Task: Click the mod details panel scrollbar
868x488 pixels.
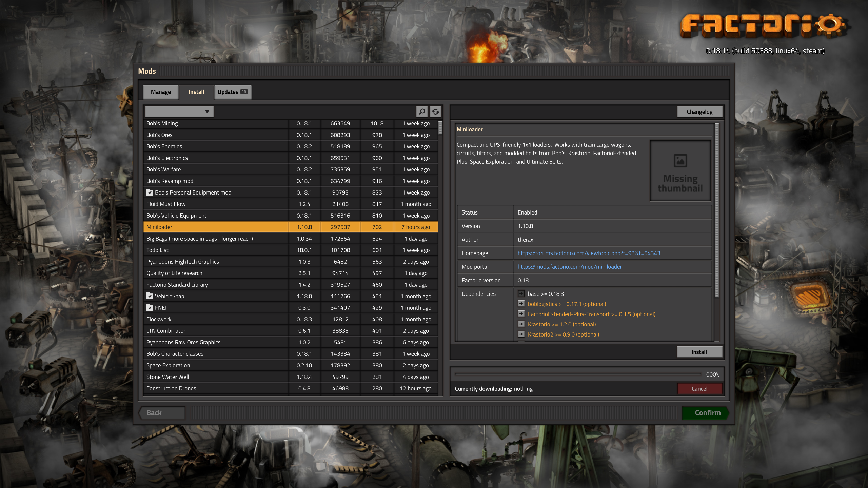Action: pos(716,210)
